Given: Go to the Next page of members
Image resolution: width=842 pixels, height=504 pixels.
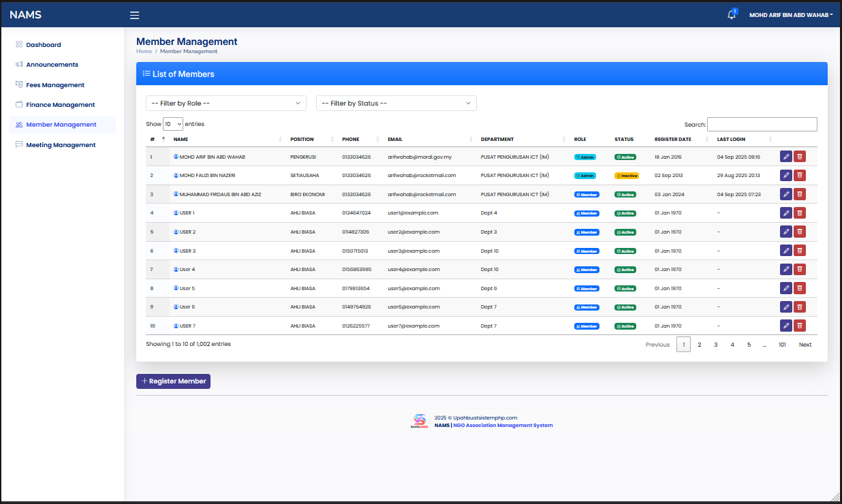Looking at the screenshot, I should coord(805,345).
